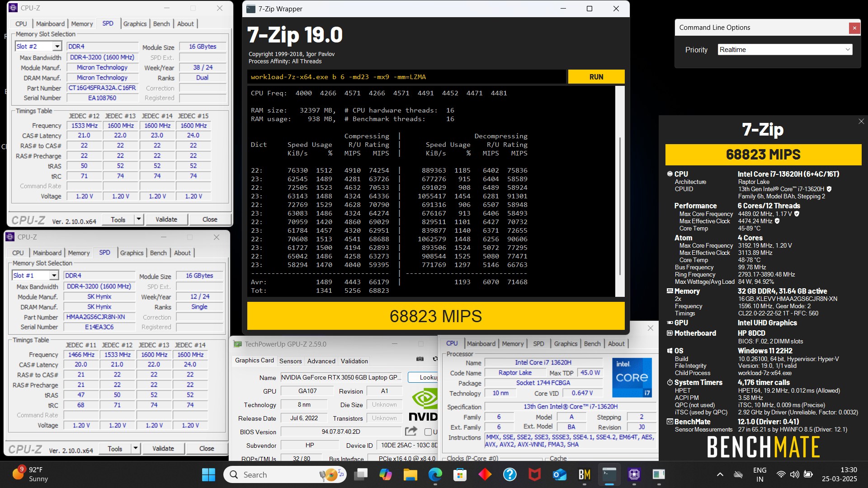
Task: Click the System Timers clock icon
Action: pyautogui.click(x=670, y=382)
